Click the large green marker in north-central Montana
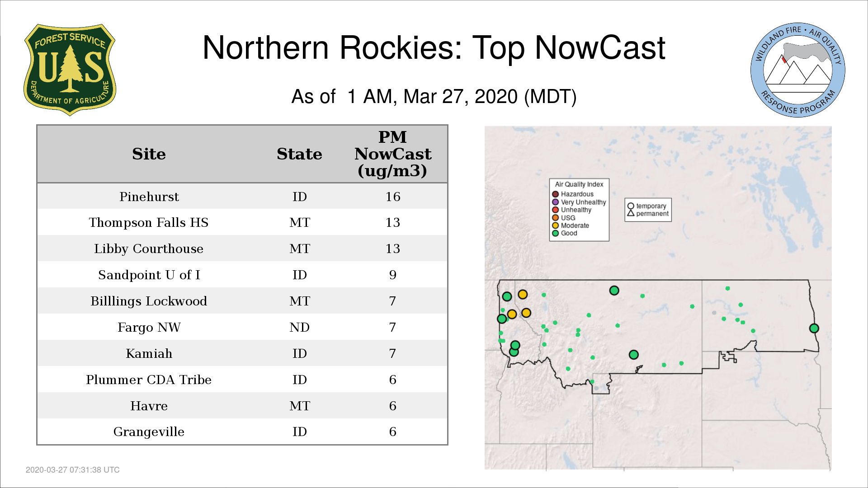 click(x=614, y=291)
